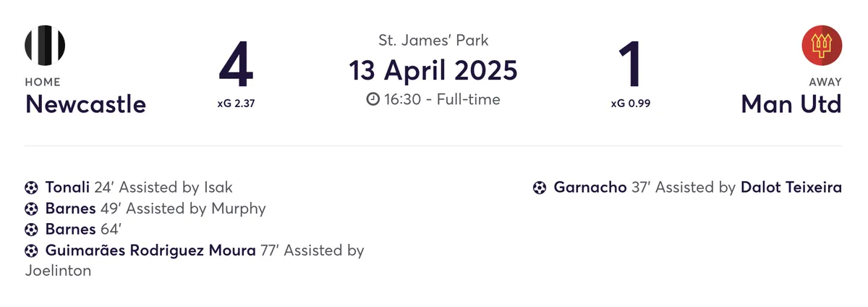This screenshot has width=868, height=307.
Task: Click the clock icon before 16:30
Action: click(373, 99)
